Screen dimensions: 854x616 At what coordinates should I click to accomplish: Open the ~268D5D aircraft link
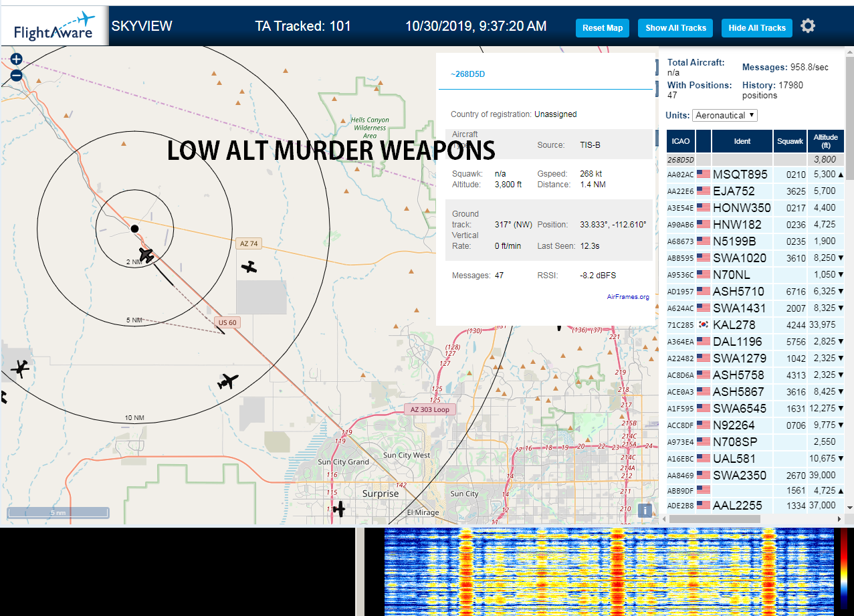click(x=467, y=74)
